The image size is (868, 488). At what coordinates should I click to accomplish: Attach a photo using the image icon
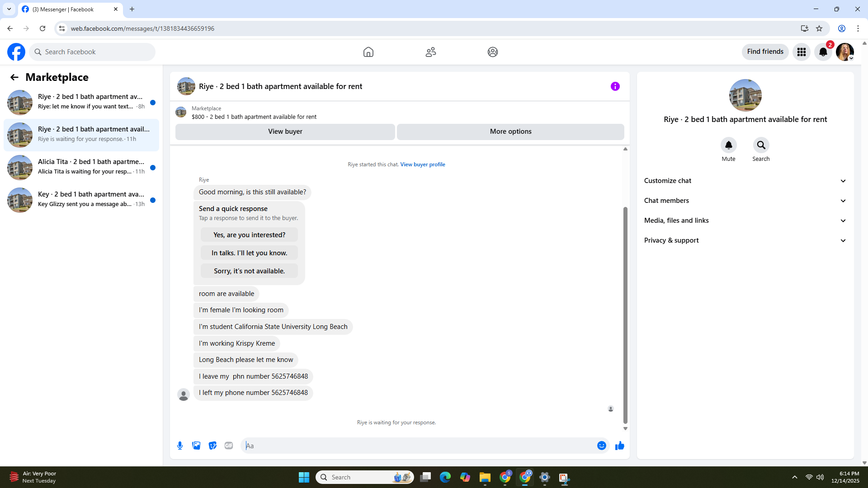(x=196, y=446)
